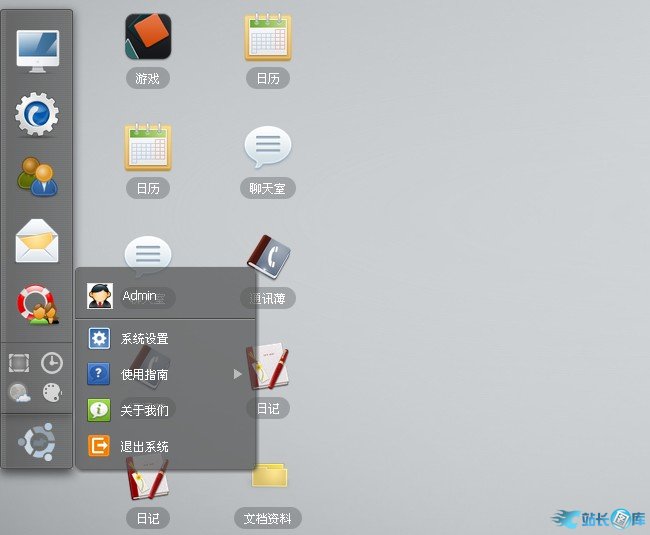
Task: Open the theme palette icon in dock
Action: [x=52, y=393]
